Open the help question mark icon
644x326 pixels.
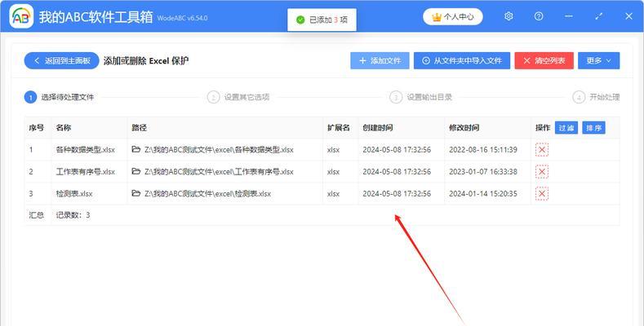tap(539, 16)
